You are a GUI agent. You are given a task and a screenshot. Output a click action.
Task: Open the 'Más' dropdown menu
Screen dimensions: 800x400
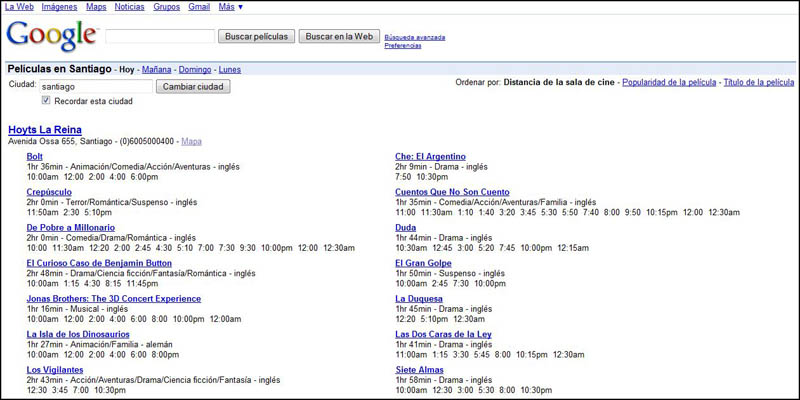[230, 7]
